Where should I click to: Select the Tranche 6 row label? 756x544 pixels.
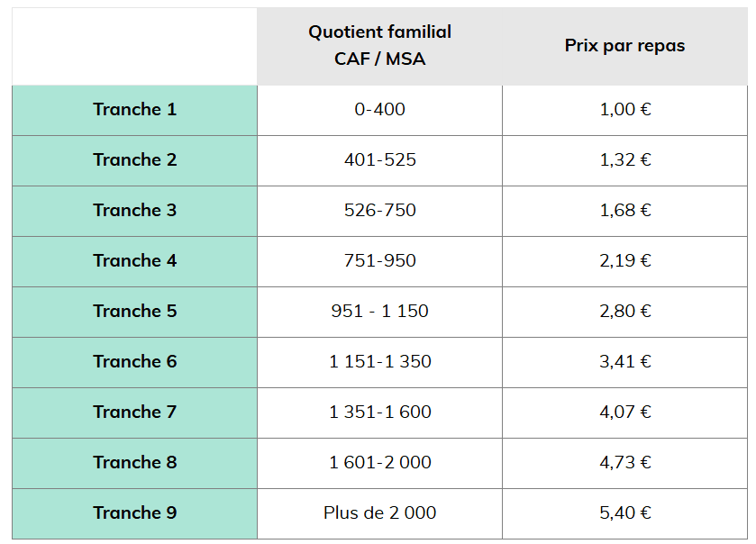(134, 362)
